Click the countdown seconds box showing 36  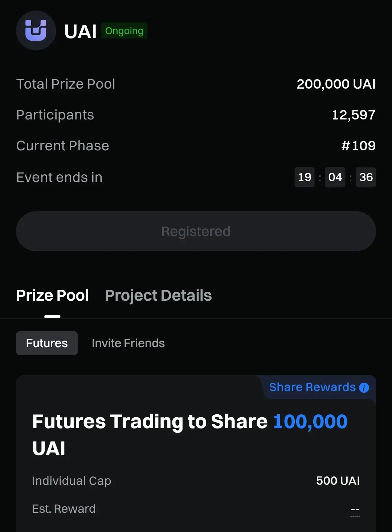click(366, 177)
